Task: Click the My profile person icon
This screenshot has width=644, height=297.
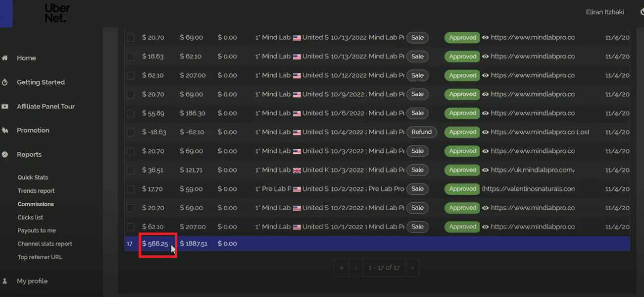Action: pyautogui.click(x=5, y=281)
